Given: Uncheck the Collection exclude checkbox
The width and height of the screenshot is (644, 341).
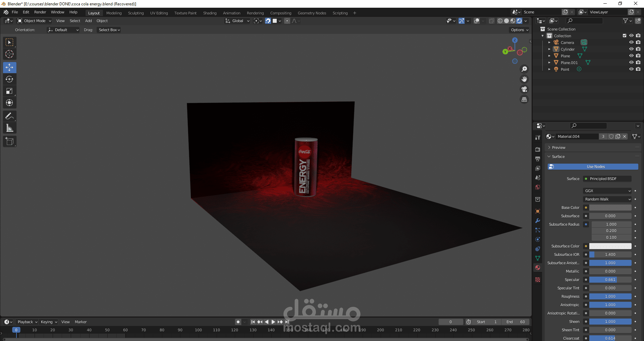Looking at the screenshot, I should (625, 36).
